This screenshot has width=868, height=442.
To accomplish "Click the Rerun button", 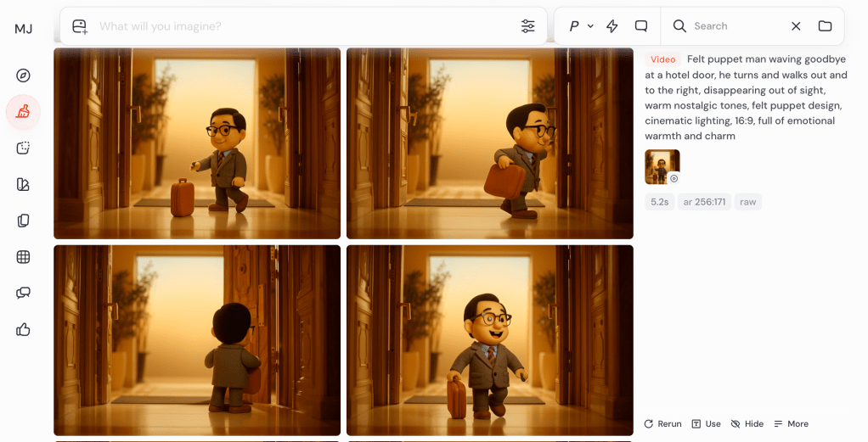I will 662,423.
